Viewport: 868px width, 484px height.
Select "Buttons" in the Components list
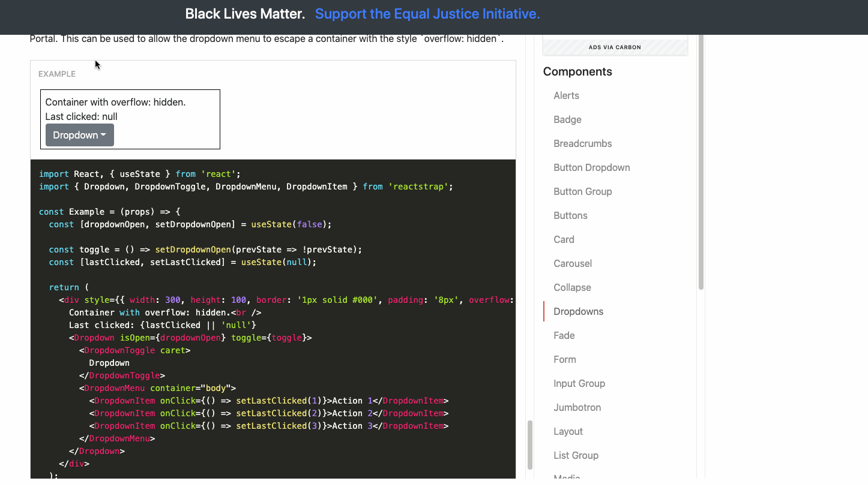click(x=570, y=215)
